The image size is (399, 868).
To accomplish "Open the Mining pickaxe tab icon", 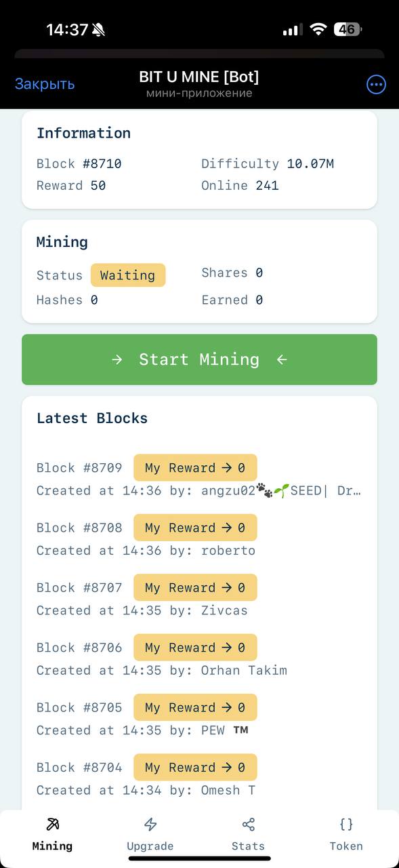I will coord(52,825).
